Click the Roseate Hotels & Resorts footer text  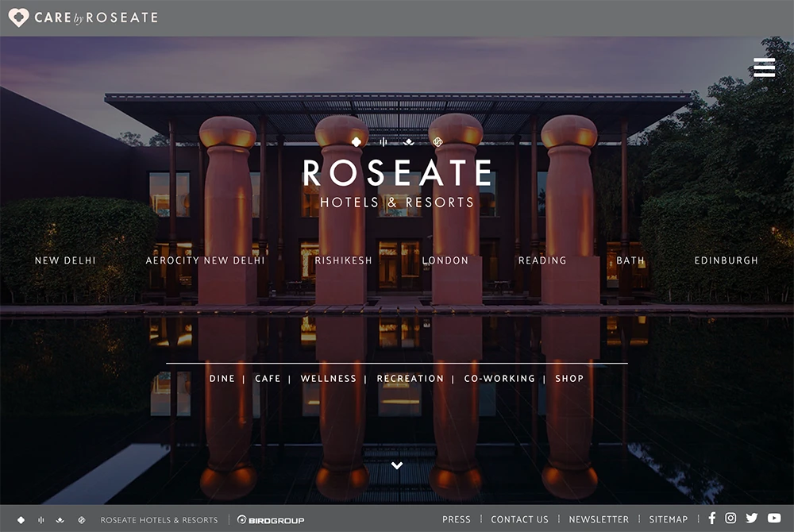[159, 520]
